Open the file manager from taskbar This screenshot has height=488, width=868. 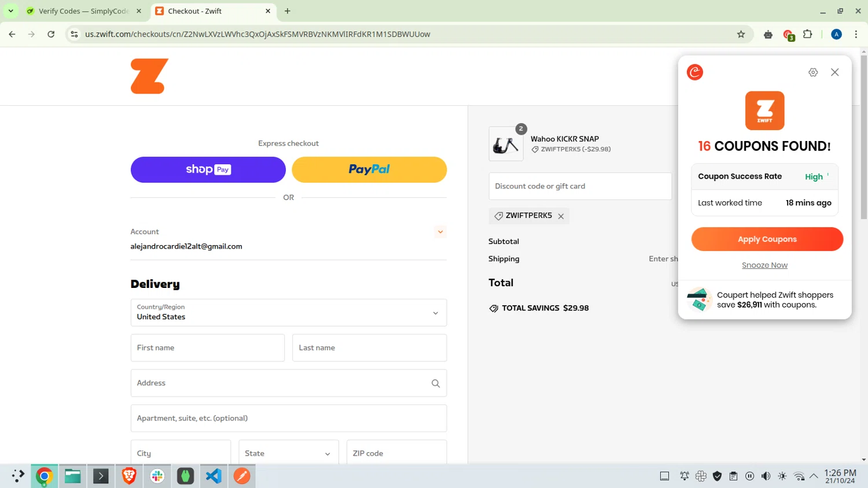click(72, 476)
